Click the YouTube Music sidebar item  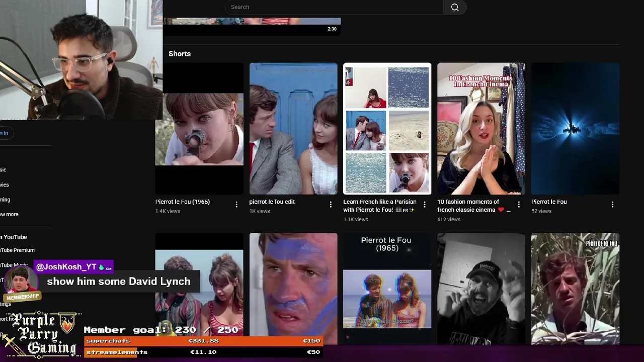tap(14, 265)
